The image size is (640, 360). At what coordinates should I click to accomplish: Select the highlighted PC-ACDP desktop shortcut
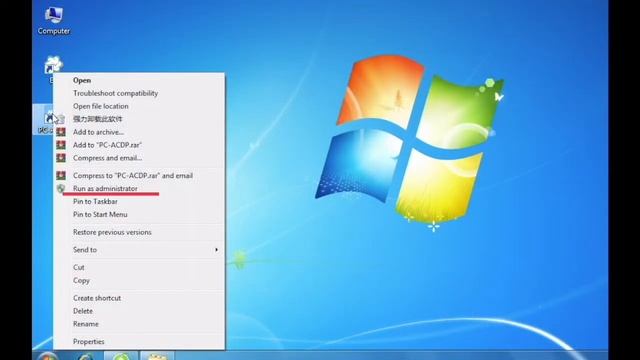coord(44,121)
